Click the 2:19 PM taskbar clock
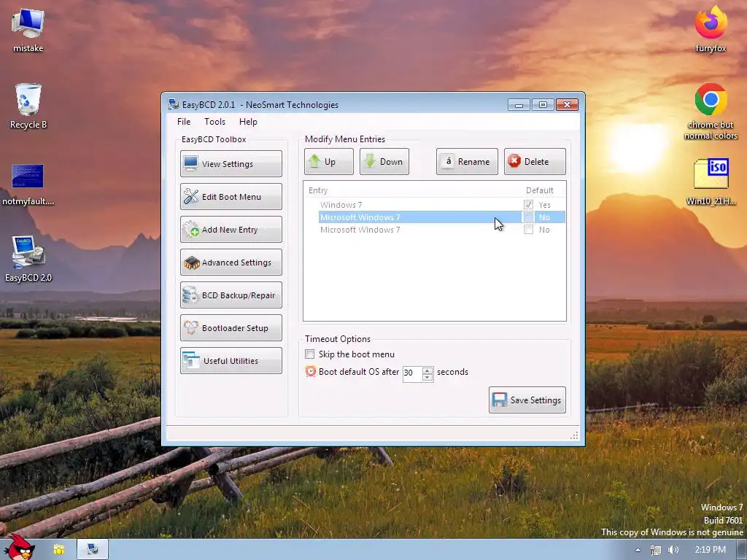This screenshot has height=560, width=747. [x=710, y=550]
